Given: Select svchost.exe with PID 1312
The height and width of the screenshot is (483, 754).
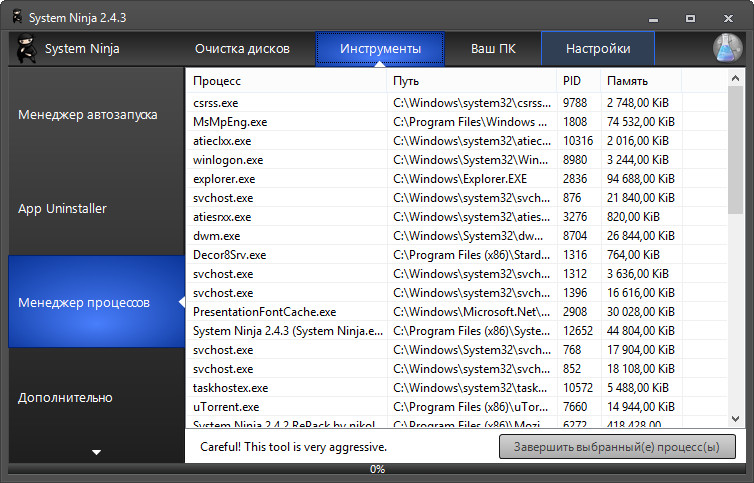Looking at the screenshot, I should click(x=456, y=274).
